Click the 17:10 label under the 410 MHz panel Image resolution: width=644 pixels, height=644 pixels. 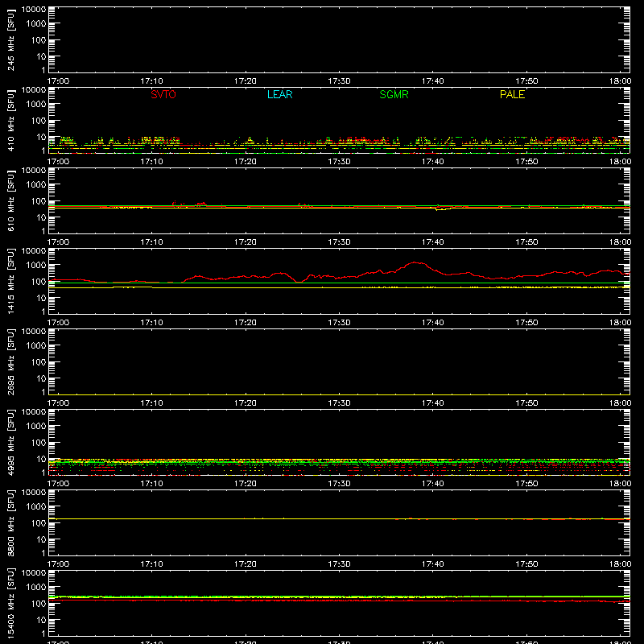152,162
